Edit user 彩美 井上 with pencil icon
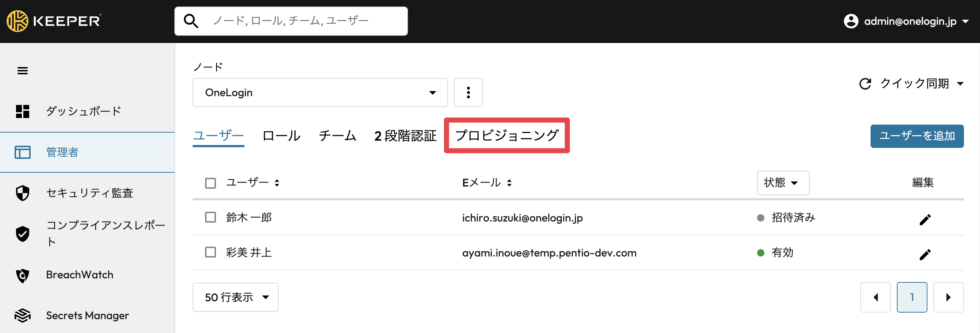Viewport: 980px width, 333px height. click(925, 254)
